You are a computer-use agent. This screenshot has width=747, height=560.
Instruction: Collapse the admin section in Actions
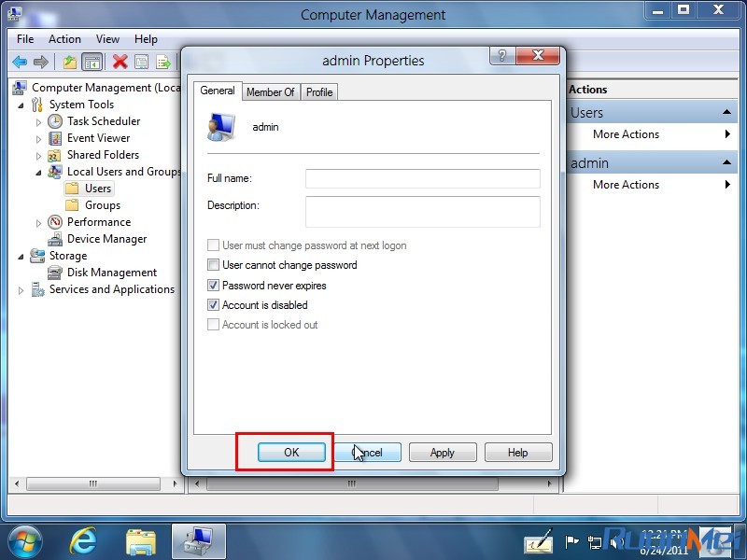pyautogui.click(x=726, y=162)
